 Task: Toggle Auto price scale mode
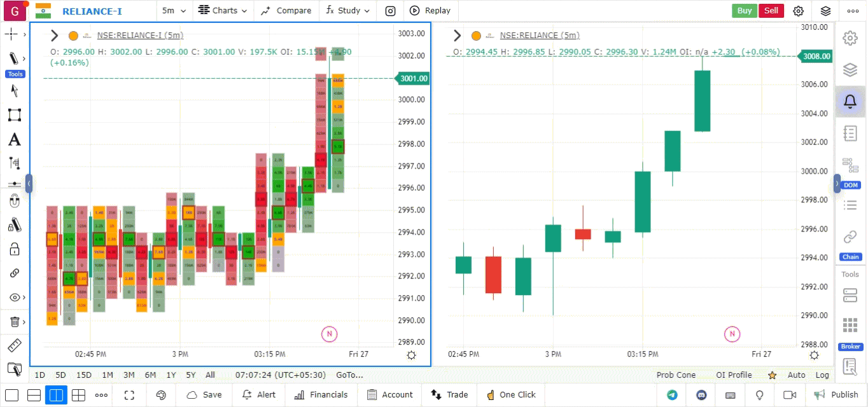coord(796,375)
